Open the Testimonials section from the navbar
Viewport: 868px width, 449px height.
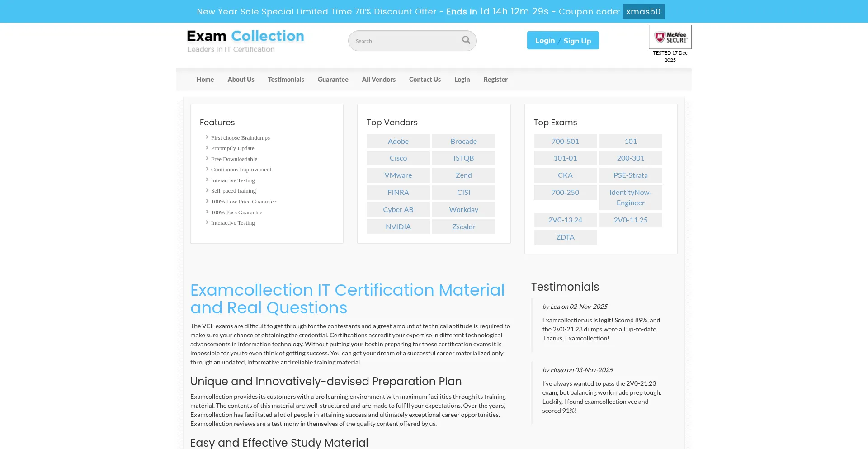click(286, 79)
